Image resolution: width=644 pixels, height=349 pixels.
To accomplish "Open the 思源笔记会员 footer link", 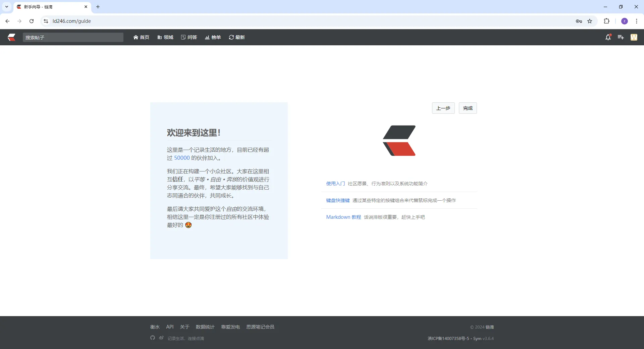I will (x=260, y=327).
